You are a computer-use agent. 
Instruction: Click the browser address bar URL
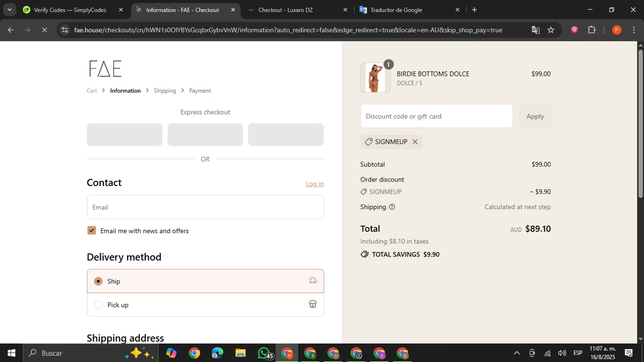(288, 30)
